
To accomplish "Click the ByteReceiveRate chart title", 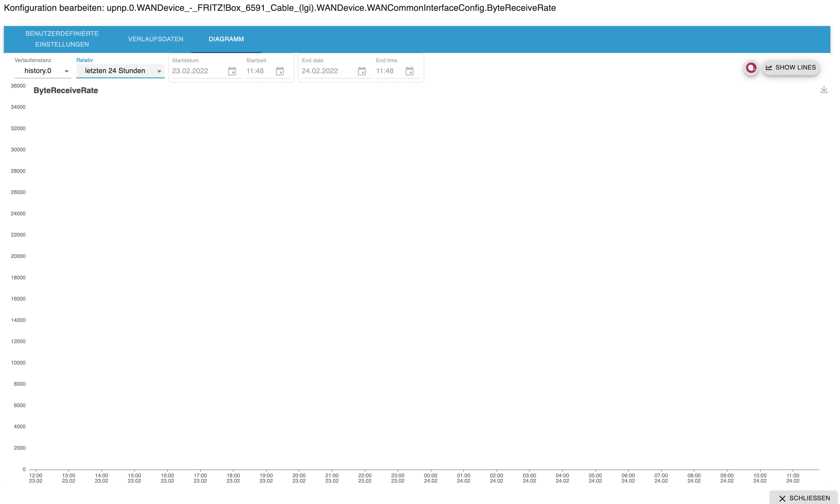I will click(66, 90).
